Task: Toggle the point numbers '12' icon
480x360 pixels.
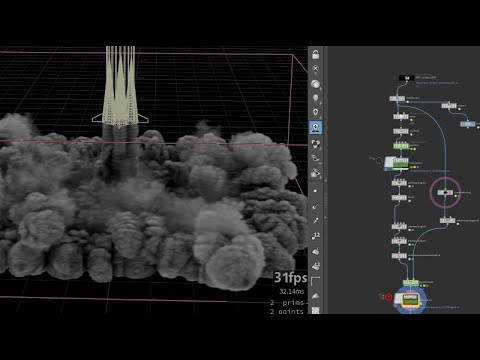Action: tap(315, 236)
